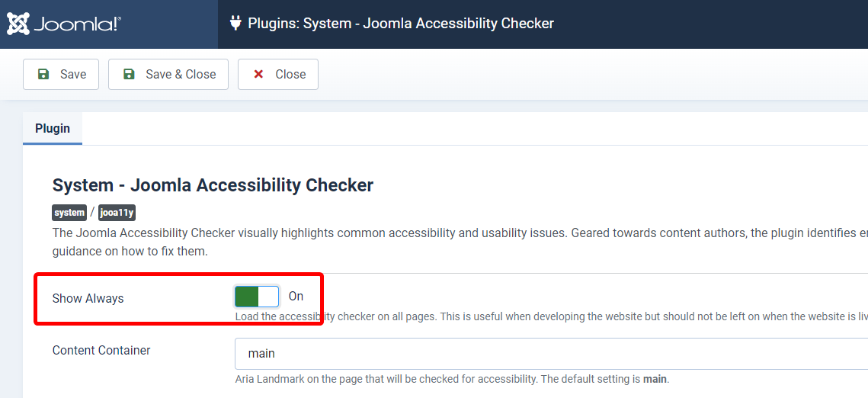Click the System - Joomla Accessibility Checker heading
The width and height of the screenshot is (868, 398).
click(x=213, y=185)
